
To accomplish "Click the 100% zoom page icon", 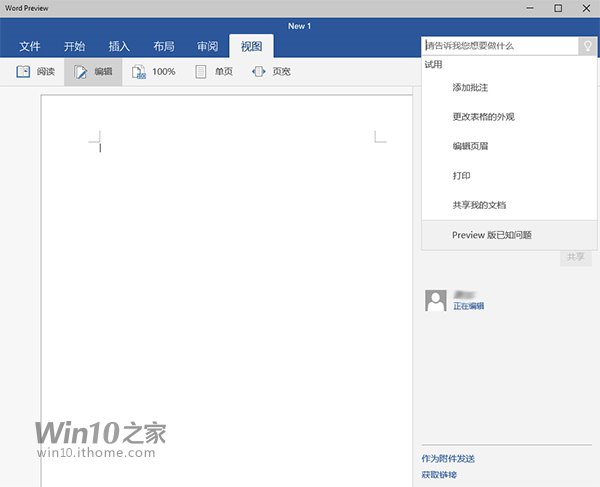I will (x=139, y=72).
